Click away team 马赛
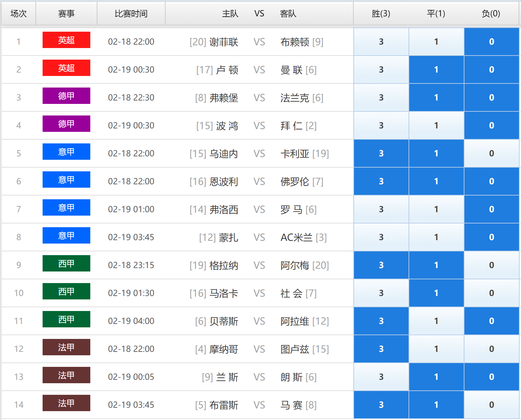This screenshot has height=420, width=521. pyautogui.click(x=291, y=405)
